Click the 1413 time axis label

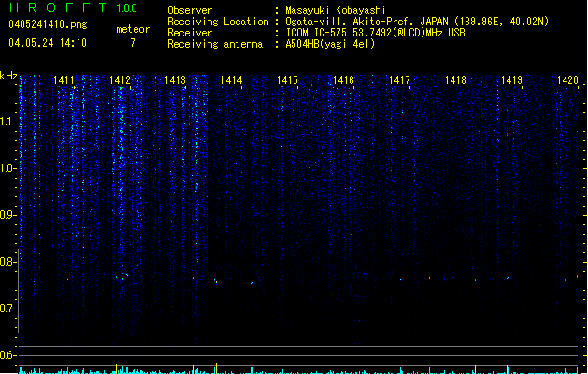click(176, 80)
